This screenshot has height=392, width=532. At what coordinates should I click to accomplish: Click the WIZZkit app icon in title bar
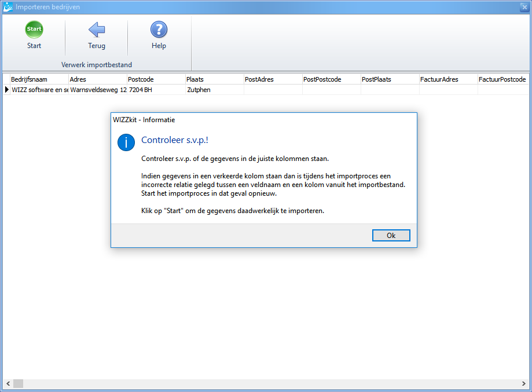[8, 7]
